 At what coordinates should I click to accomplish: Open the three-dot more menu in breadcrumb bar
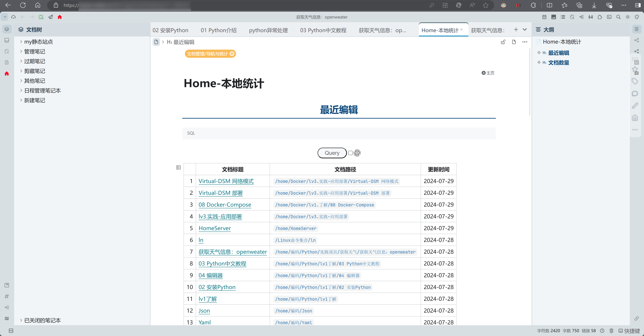click(524, 42)
